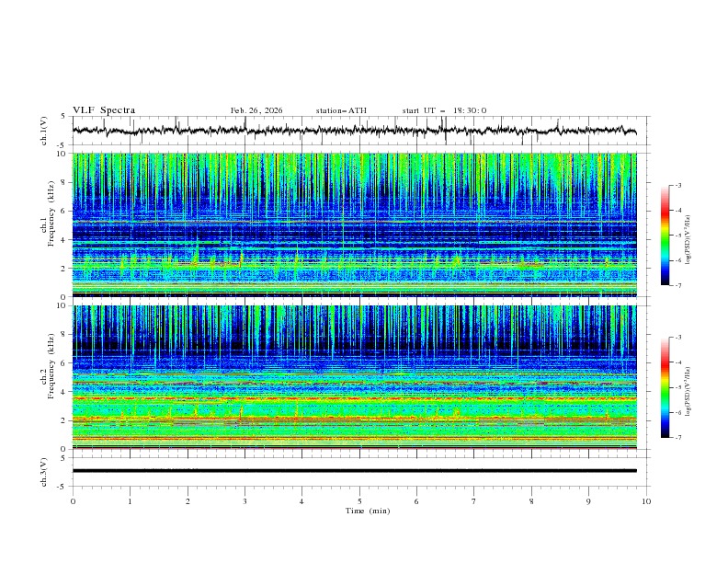Click time axis tick label "10"

click(x=646, y=501)
